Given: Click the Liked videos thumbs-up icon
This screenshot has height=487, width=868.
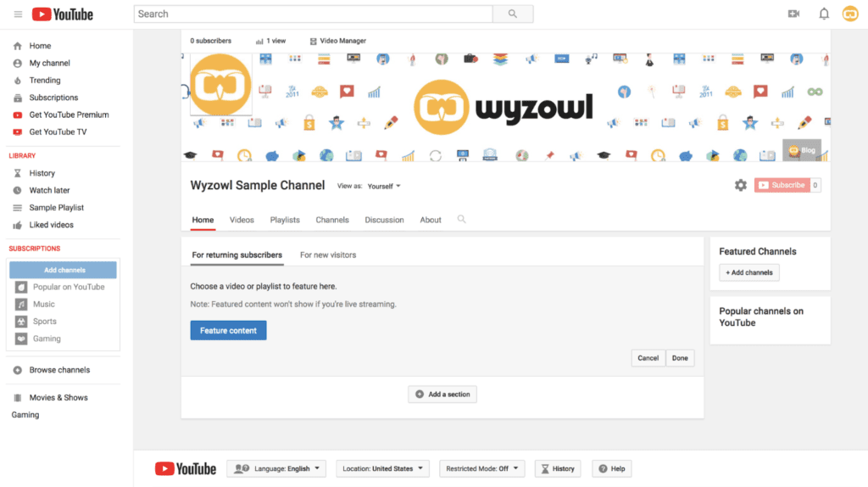Looking at the screenshot, I should coord(18,225).
